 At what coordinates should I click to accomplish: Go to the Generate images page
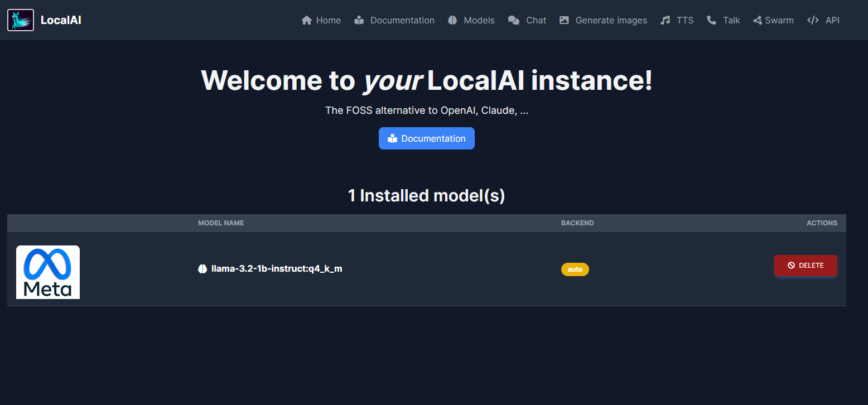pyautogui.click(x=611, y=20)
